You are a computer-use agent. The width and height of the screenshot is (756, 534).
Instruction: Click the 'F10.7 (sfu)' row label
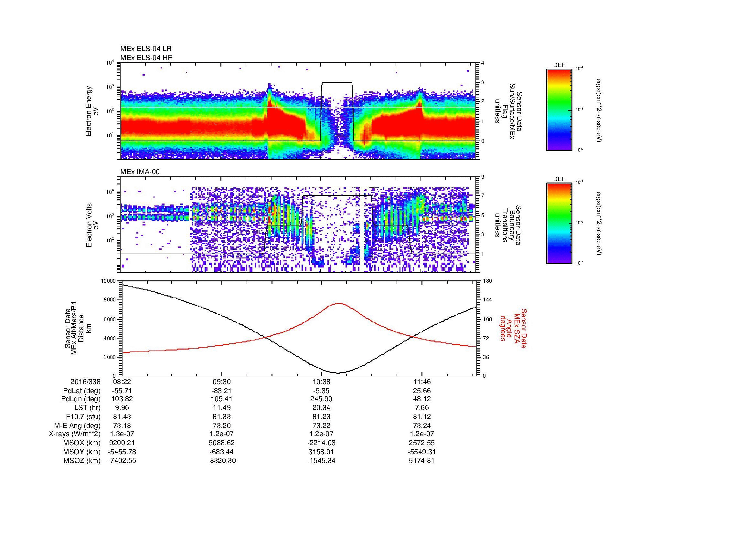click(x=83, y=416)
